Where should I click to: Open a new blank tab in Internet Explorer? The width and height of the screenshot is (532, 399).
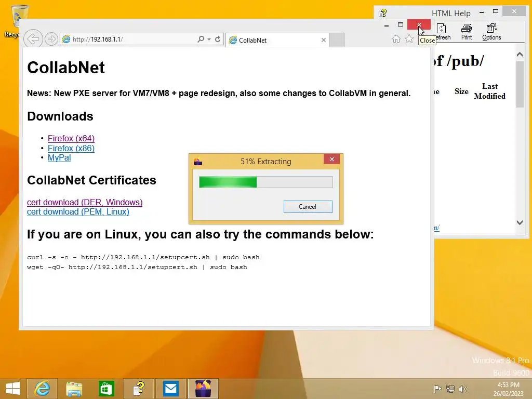[337, 40]
